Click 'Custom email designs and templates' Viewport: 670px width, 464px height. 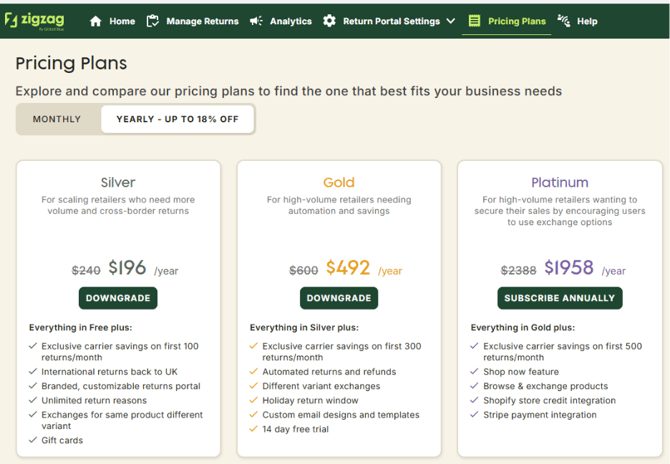tap(341, 415)
